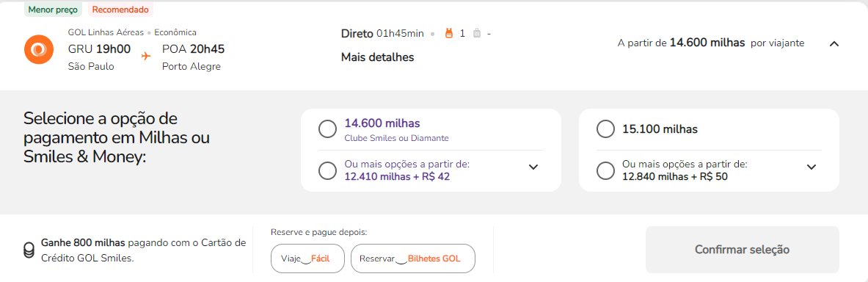Click the coins icon beside Ganhe 800 milhas
868x282 pixels.
(29, 250)
